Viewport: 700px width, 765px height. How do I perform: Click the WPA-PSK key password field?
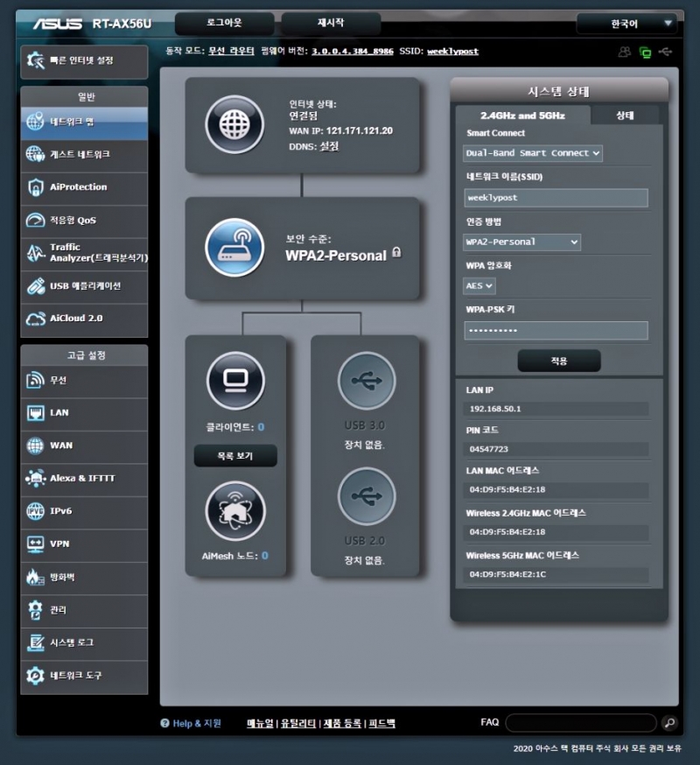click(x=556, y=330)
